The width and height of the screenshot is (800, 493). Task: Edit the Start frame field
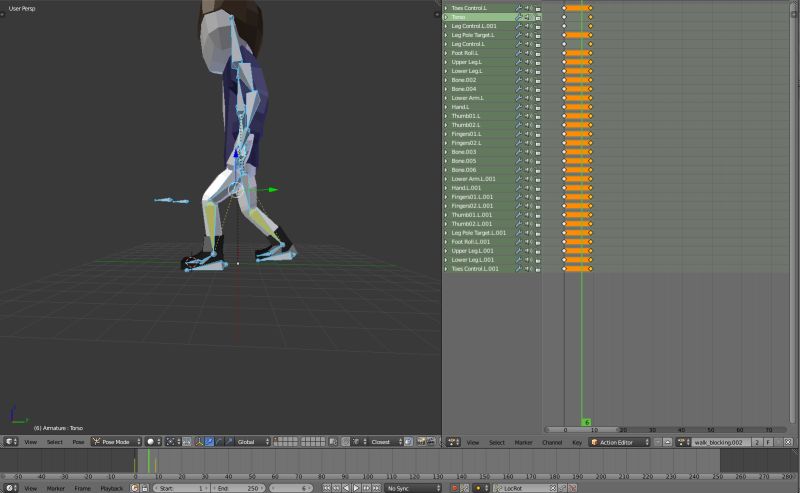click(x=181, y=488)
